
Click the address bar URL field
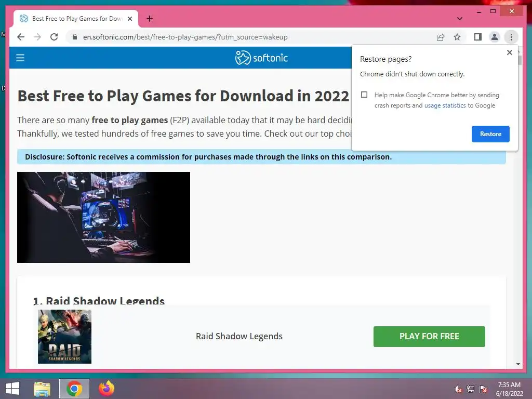(185, 37)
